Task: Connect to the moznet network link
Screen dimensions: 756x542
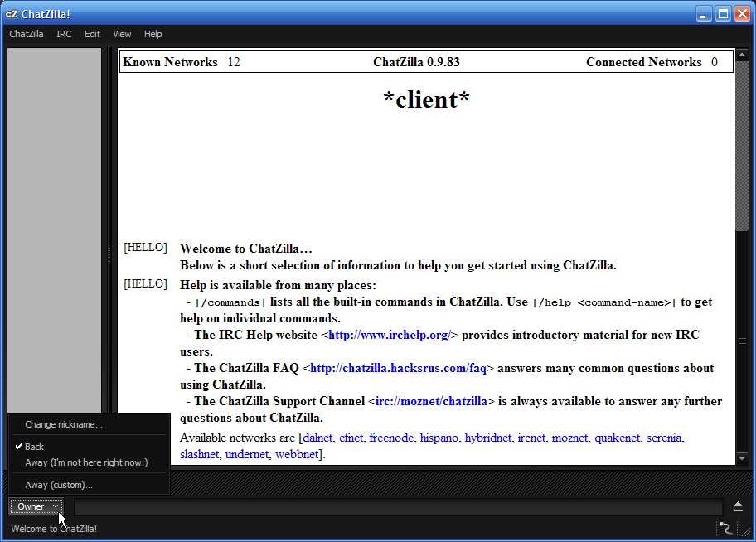Action: (x=569, y=438)
